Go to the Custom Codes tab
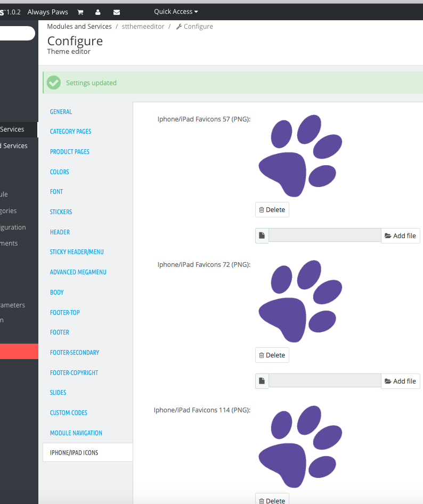423x504 pixels. [69, 413]
